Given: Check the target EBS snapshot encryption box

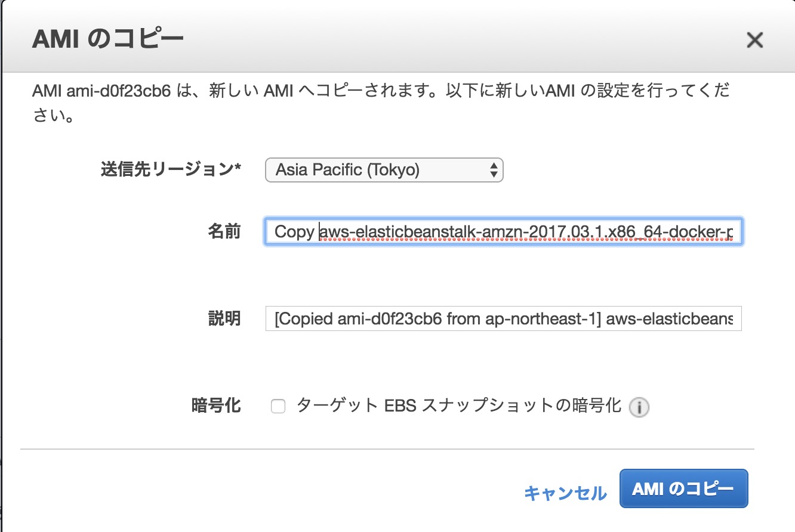Looking at the screenshot, I should point(278,406).
